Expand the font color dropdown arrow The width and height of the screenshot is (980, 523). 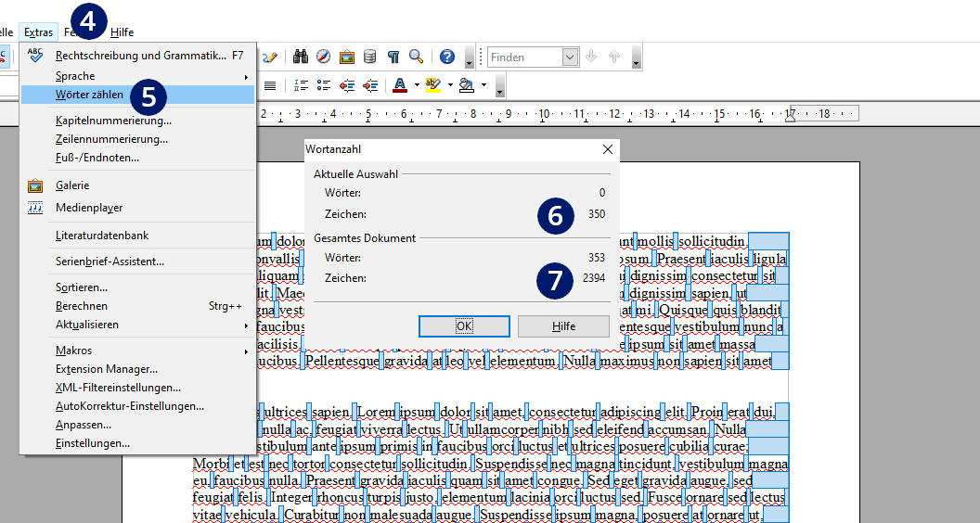[x=417, y=85]
